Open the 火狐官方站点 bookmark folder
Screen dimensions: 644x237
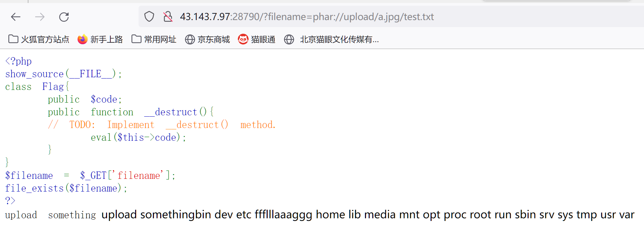(39, 39)
